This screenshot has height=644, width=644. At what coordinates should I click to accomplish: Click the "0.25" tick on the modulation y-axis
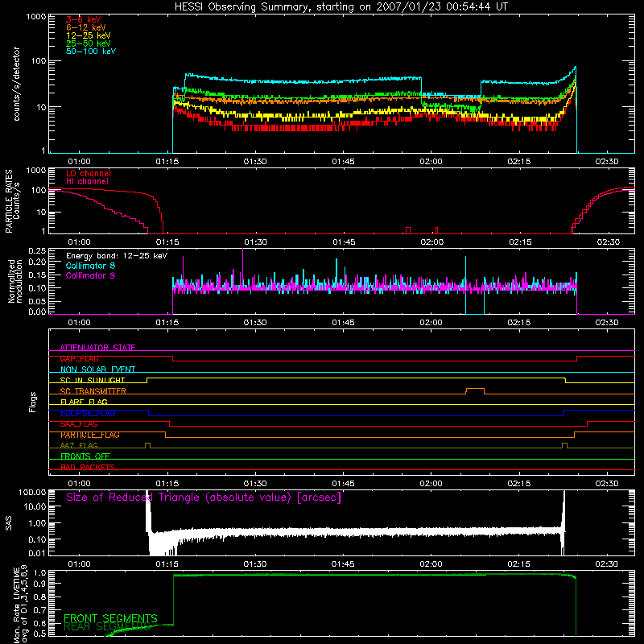click(x=37, y=250)
